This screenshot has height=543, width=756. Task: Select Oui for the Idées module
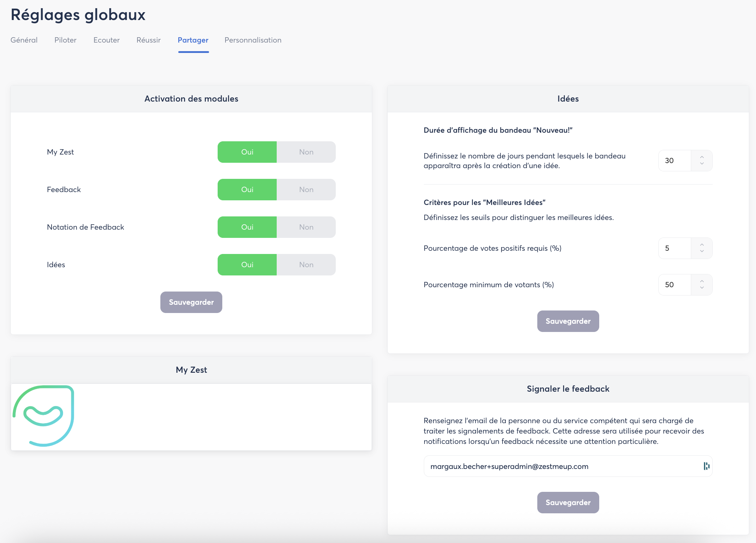coord(247,265)
